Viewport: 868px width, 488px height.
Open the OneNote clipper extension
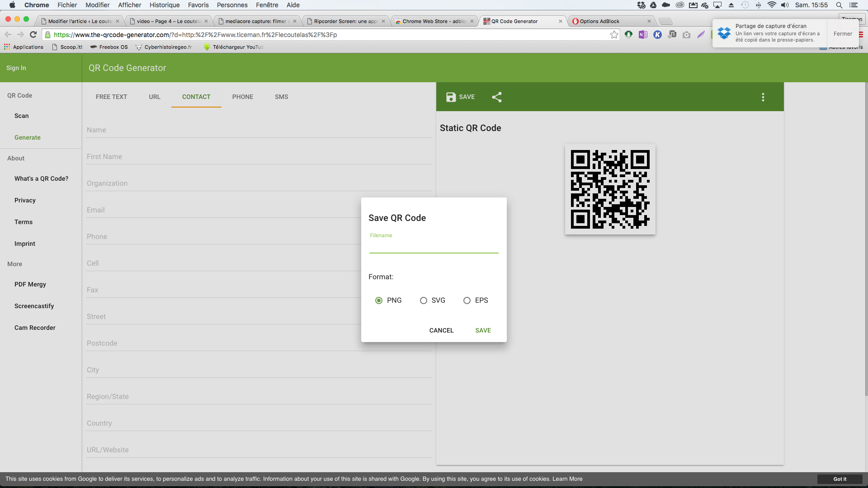click(x=643, y=34)
